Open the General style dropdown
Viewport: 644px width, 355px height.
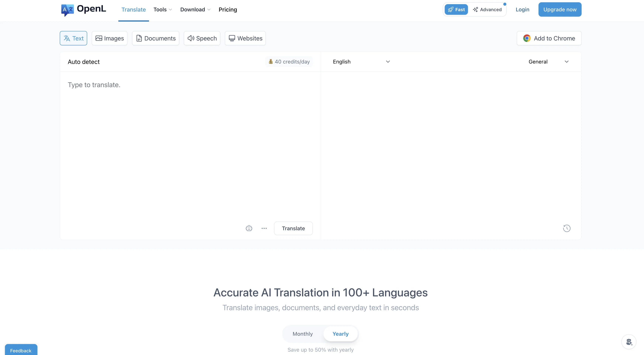click(549, 62)
